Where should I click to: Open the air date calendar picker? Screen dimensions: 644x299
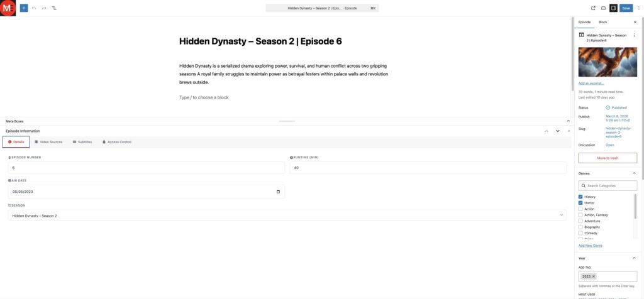pyautogui.click(x=278, y=192)
